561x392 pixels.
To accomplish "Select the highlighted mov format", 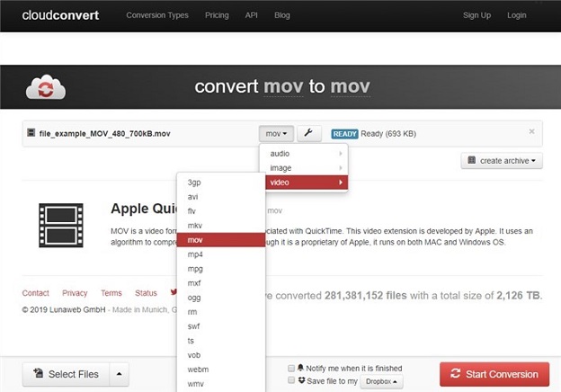I will pyautogui.click(x=221, y=240).
